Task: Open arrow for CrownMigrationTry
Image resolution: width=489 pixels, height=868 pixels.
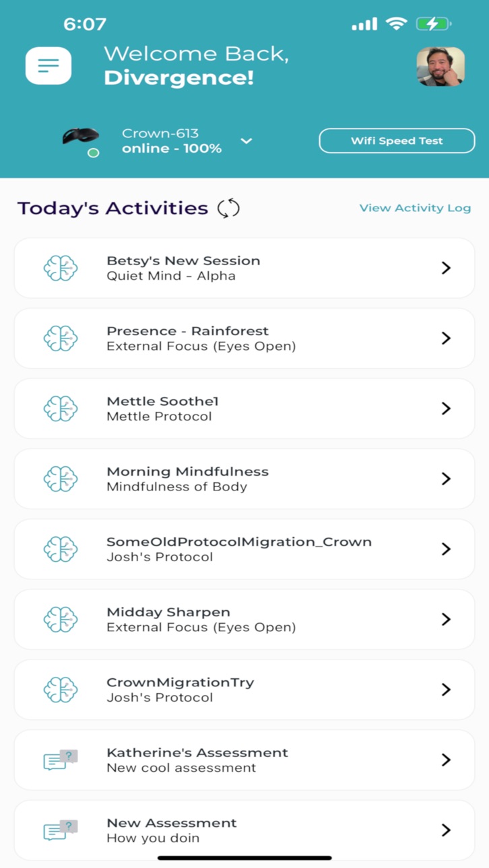Action: (446, 690)
